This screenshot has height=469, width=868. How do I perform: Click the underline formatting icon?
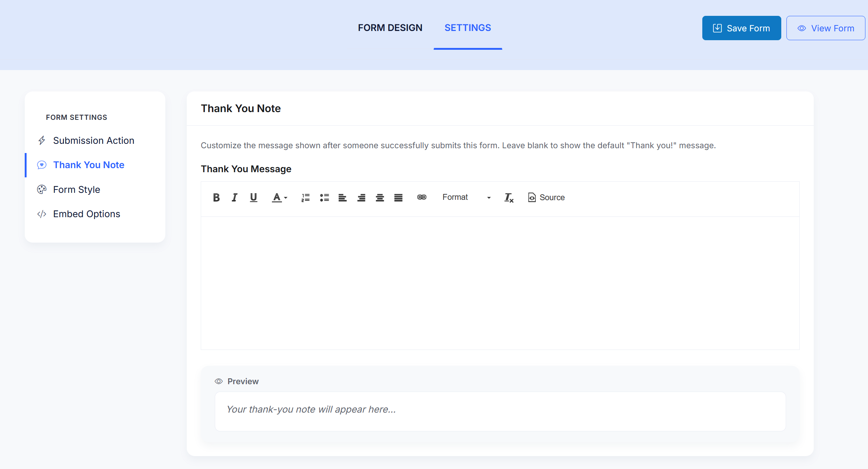tap(253, 198)
